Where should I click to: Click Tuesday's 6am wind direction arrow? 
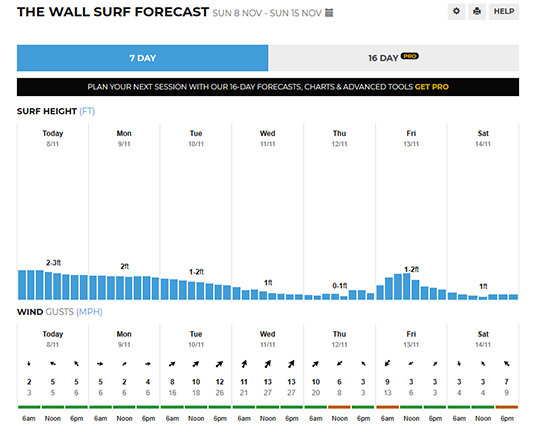172,364
